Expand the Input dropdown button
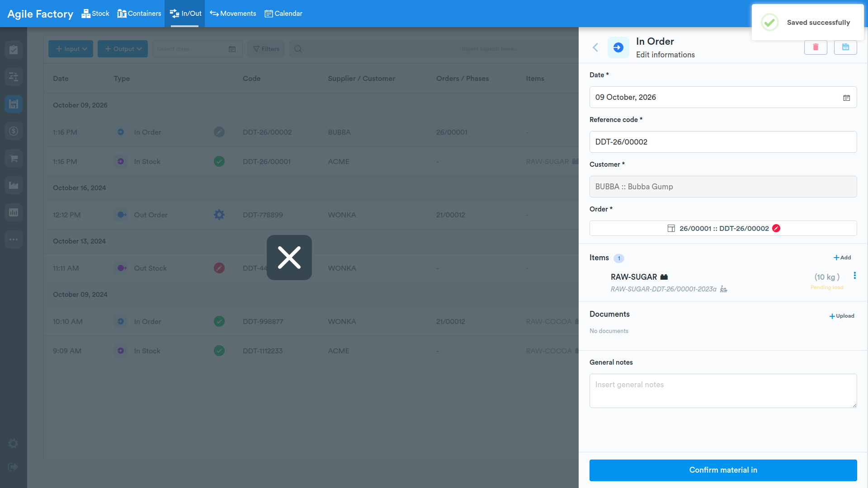Screen dimensions: 868x488 tap(71, 49)
